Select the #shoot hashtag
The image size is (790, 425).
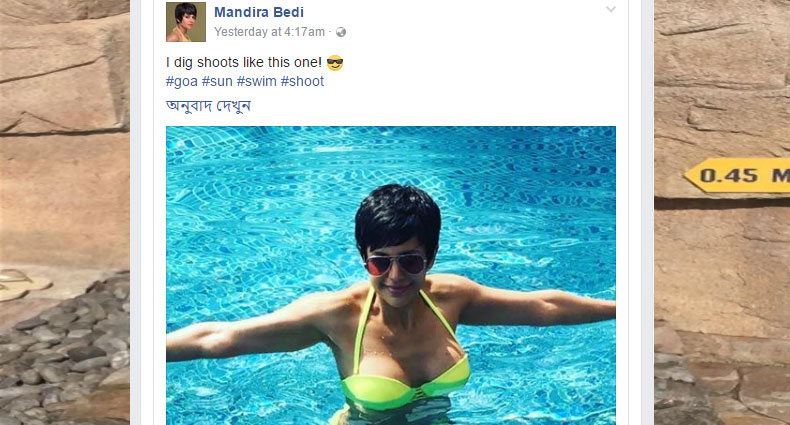point(302,82)
